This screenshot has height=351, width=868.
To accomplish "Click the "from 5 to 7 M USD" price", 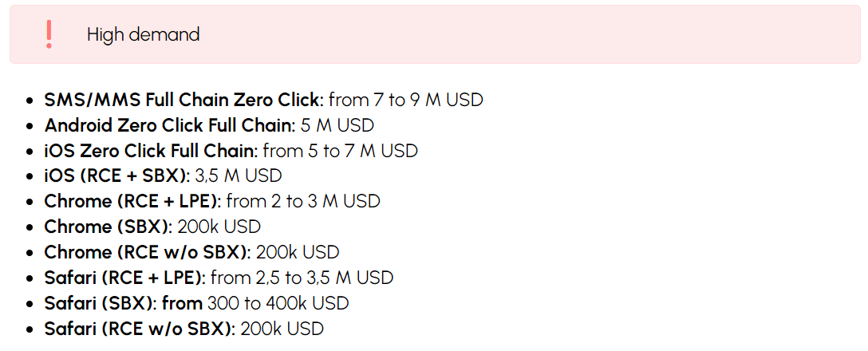I will click(x=340, y=151).
